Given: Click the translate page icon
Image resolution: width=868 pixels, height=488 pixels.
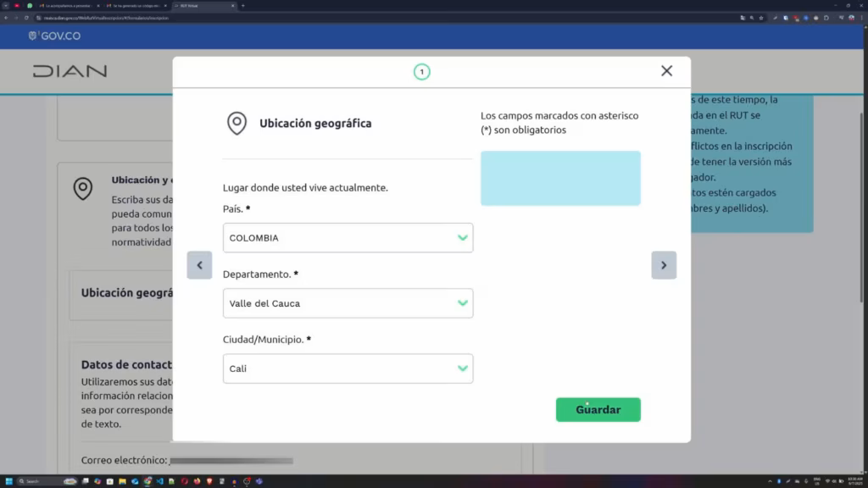Looking at the screenshot, I should click(x=743, y=18).
